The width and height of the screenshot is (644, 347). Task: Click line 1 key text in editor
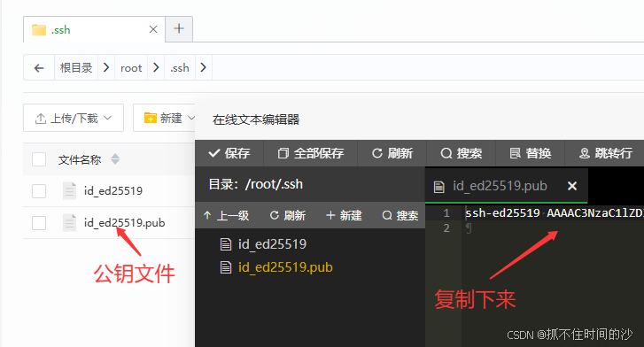coord(554,212)
